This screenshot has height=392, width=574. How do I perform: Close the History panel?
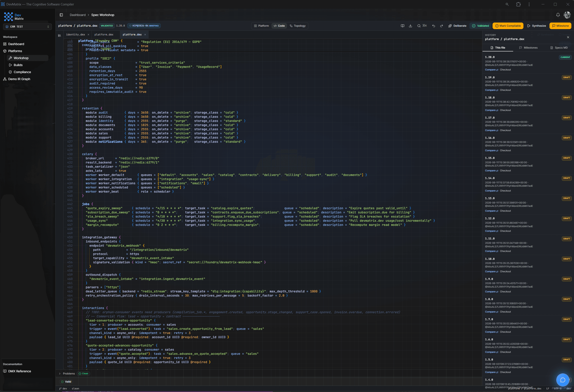(x=568, y=37)
